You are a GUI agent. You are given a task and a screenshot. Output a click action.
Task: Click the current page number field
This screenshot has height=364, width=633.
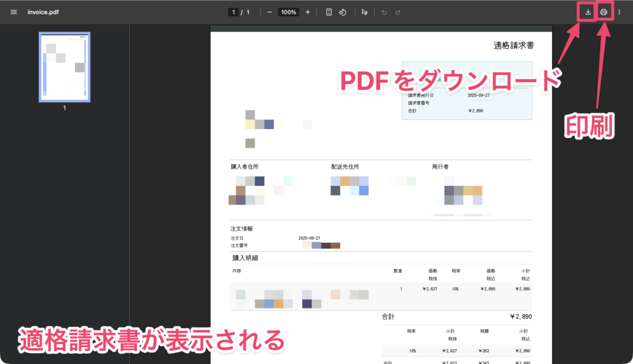pyautogui.click(x=233, y=12)
